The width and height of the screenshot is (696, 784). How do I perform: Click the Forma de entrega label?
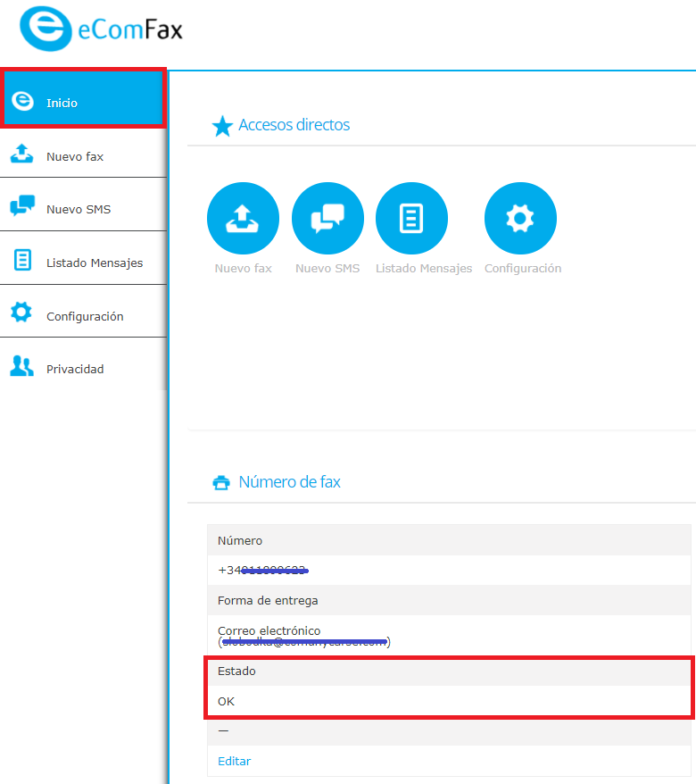click(x=268, y=600)
